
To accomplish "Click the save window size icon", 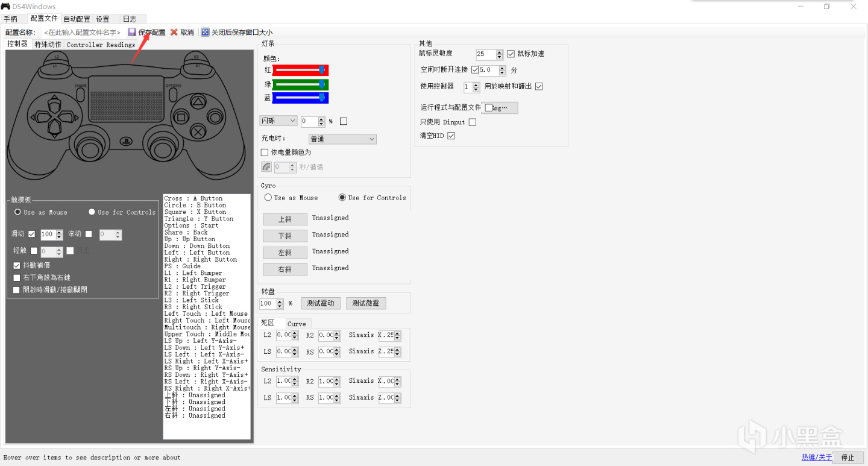I will (206, 32).
